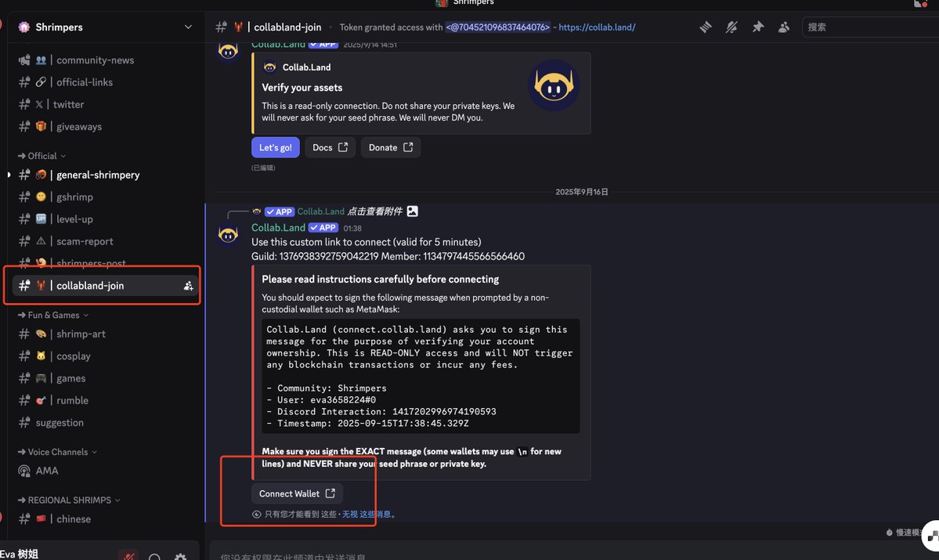
Task: Unmute the microphone in user panel
Action: (x=128, y=556)
